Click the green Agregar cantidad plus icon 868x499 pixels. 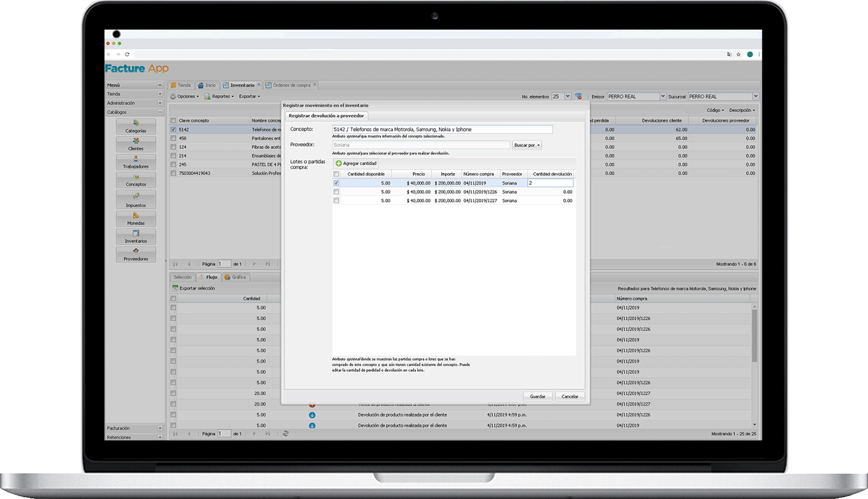point(339,164)
